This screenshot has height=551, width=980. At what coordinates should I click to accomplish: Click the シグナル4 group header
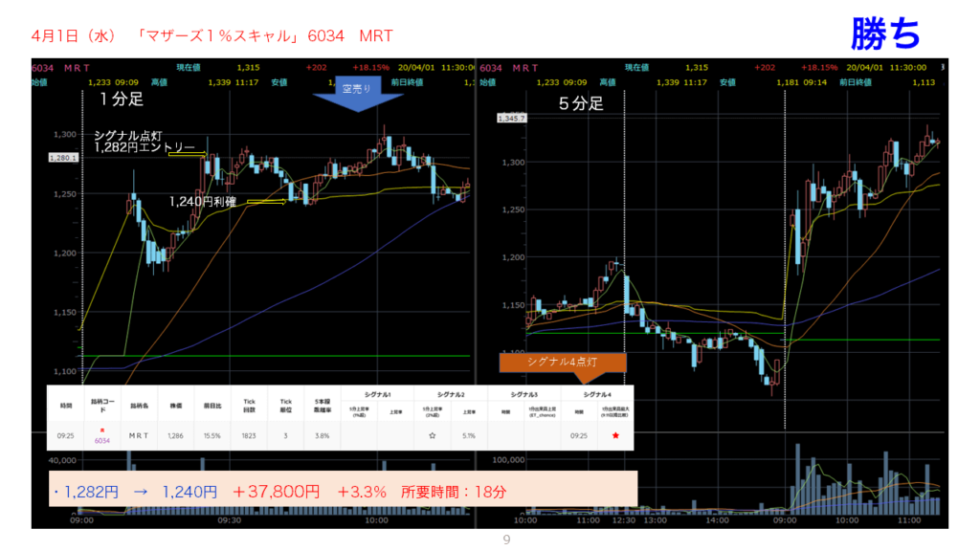click(597, 394)
